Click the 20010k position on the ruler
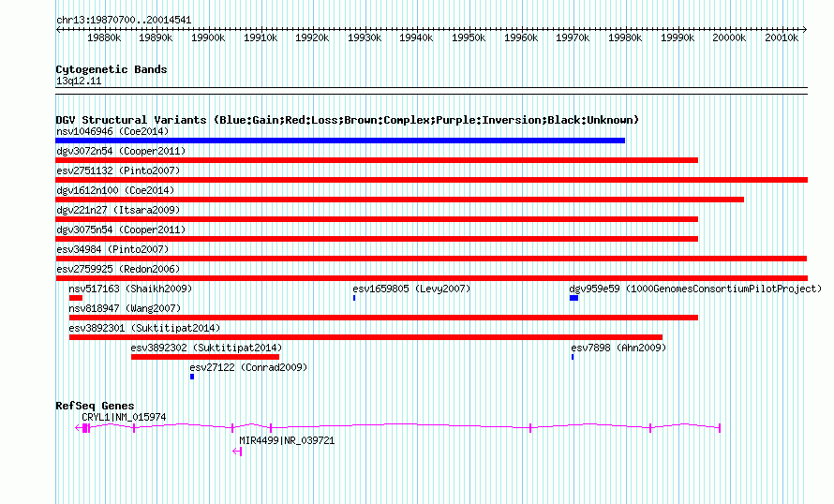The height and width of the screenshot is (504, 834). click(782, 37)
